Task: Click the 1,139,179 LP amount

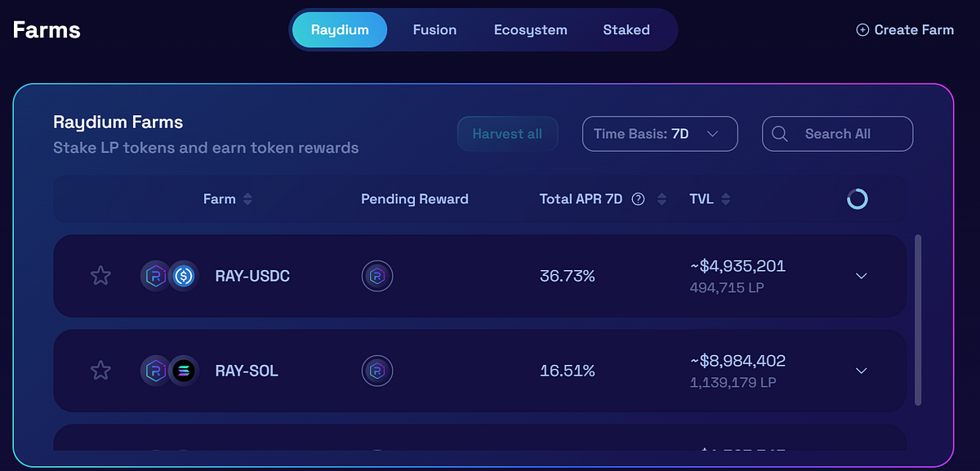Action: (733, 382)
